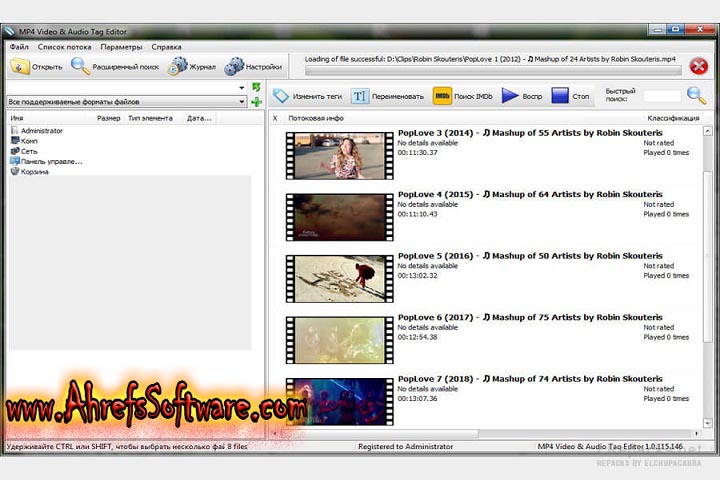Open Расширенный поиск advanced search
Viewport: 720px width, 480px height.
point(115,67)
